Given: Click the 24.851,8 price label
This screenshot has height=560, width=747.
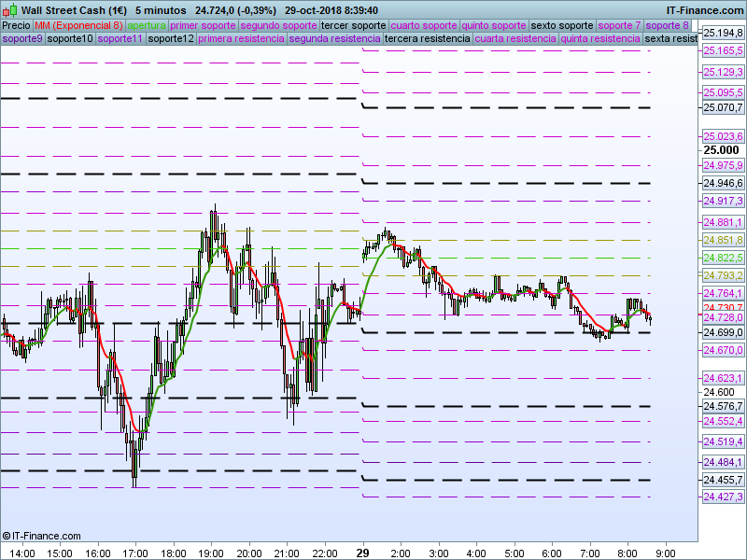Looking at the screenshot, I should 723,240.
